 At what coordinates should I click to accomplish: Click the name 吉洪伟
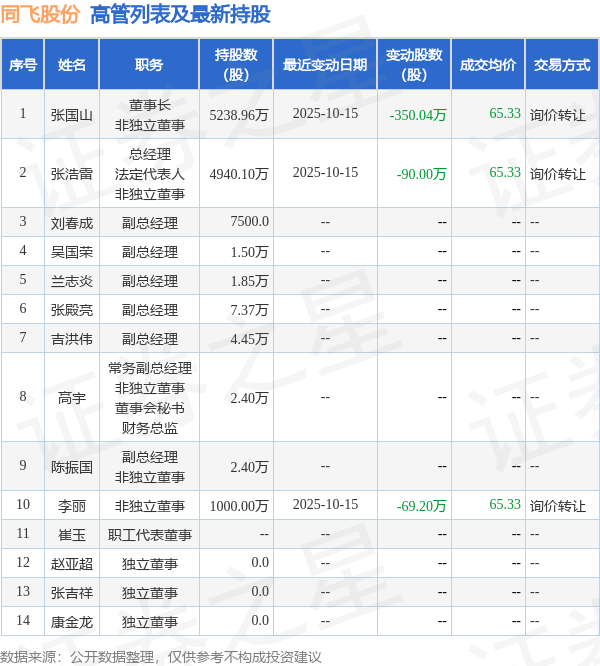72,339
